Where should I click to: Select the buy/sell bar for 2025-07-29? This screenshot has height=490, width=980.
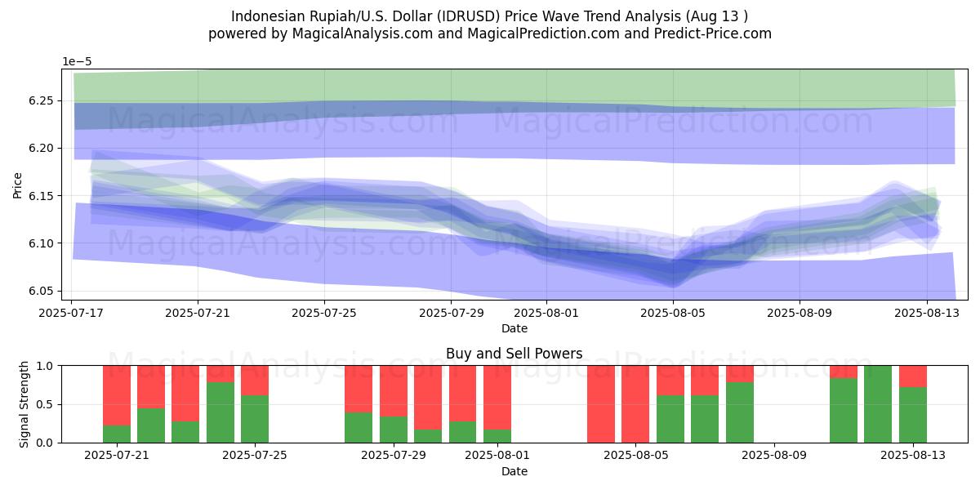click(394, 404)
